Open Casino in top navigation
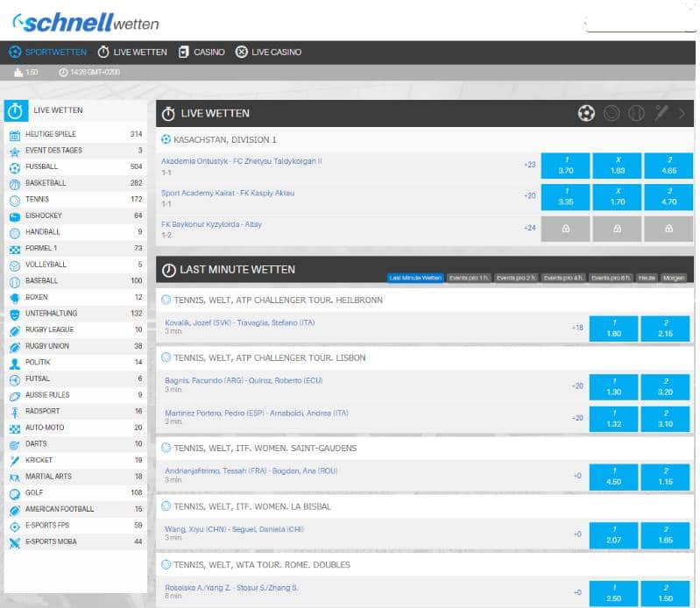 [202, 53]
